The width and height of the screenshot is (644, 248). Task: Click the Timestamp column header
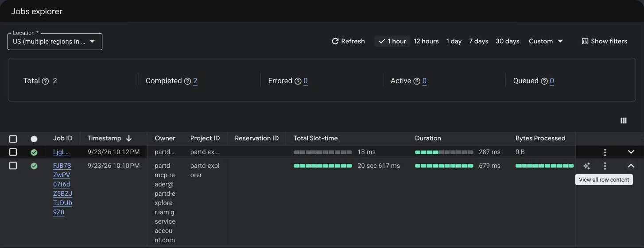(x=105, y=138)
